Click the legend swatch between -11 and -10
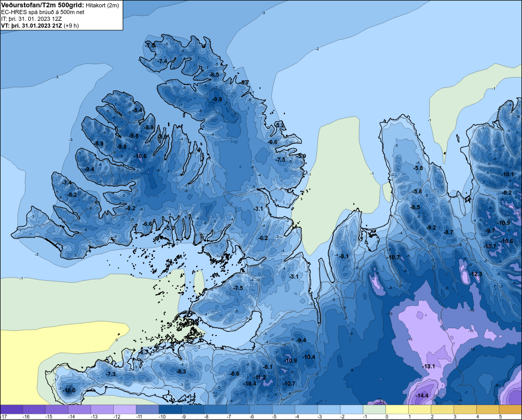Viewport: 522px width, 420px height. [148, 410]
